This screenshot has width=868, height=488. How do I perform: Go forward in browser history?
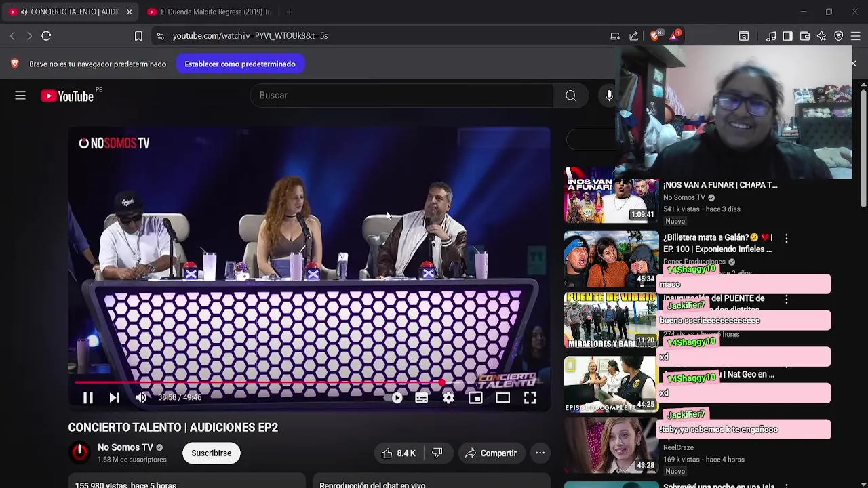point(29,36)
